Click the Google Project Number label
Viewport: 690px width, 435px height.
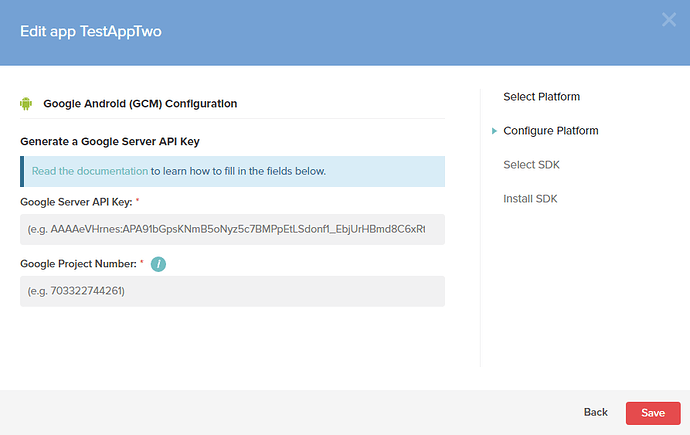pyautogui.click(x=78, y=264)
